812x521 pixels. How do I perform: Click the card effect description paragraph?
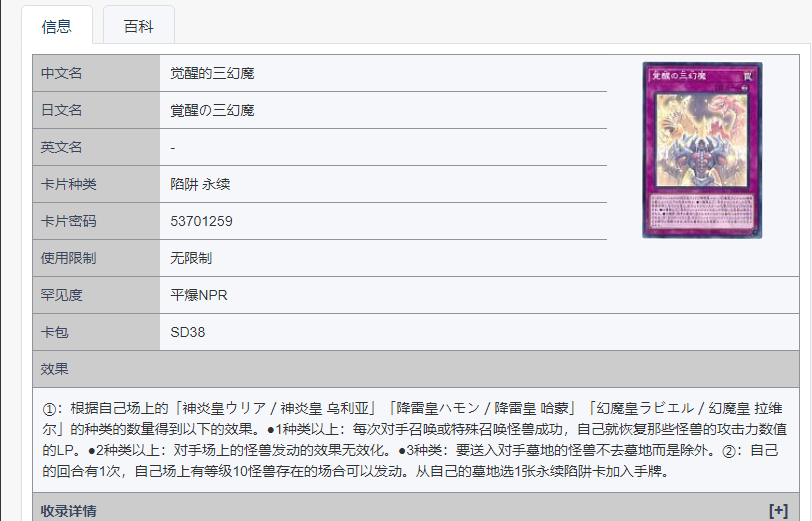point(415,440)
